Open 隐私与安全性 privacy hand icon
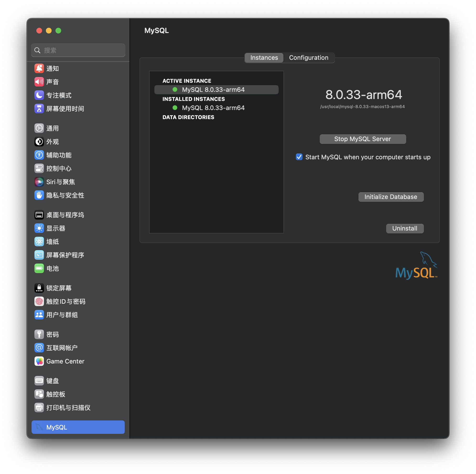The height and width of the screenshot is (474, 476). 39,195
